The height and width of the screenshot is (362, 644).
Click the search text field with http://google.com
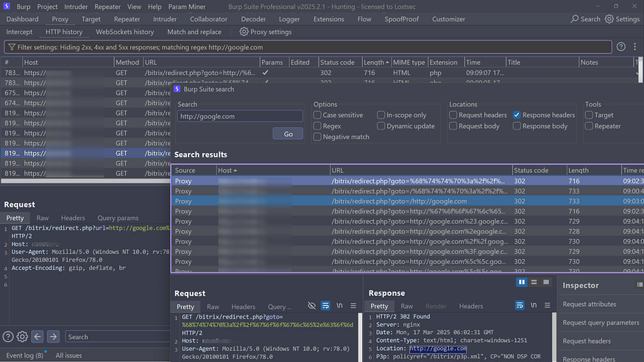(240, 116)
